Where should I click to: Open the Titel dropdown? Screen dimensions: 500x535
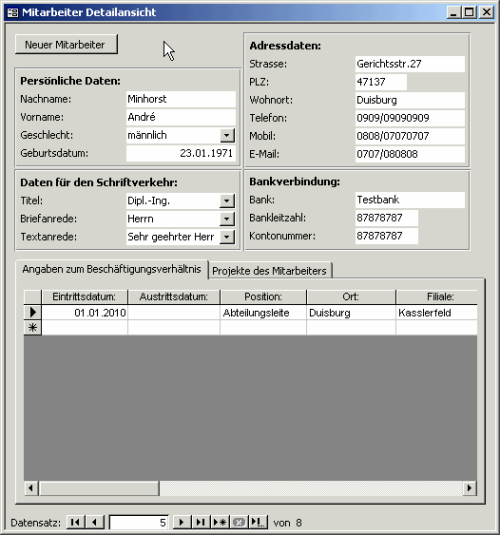227,201
